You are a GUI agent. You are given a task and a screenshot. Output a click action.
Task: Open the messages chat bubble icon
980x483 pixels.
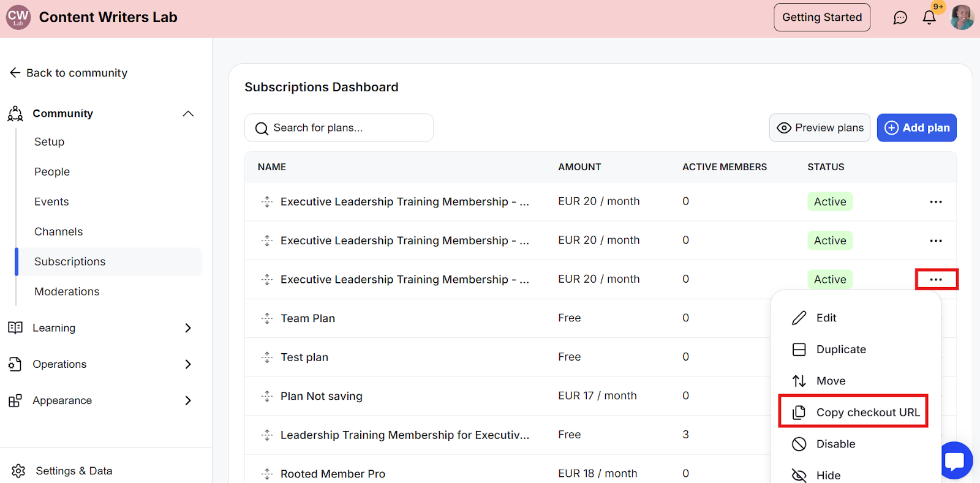pyautogui.click(x=900, y=18)
